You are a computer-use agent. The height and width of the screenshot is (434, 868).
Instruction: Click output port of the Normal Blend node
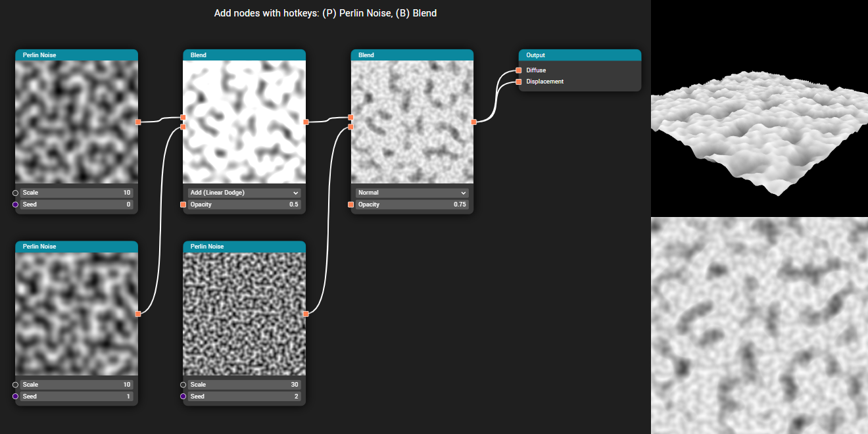pos(473,122)
